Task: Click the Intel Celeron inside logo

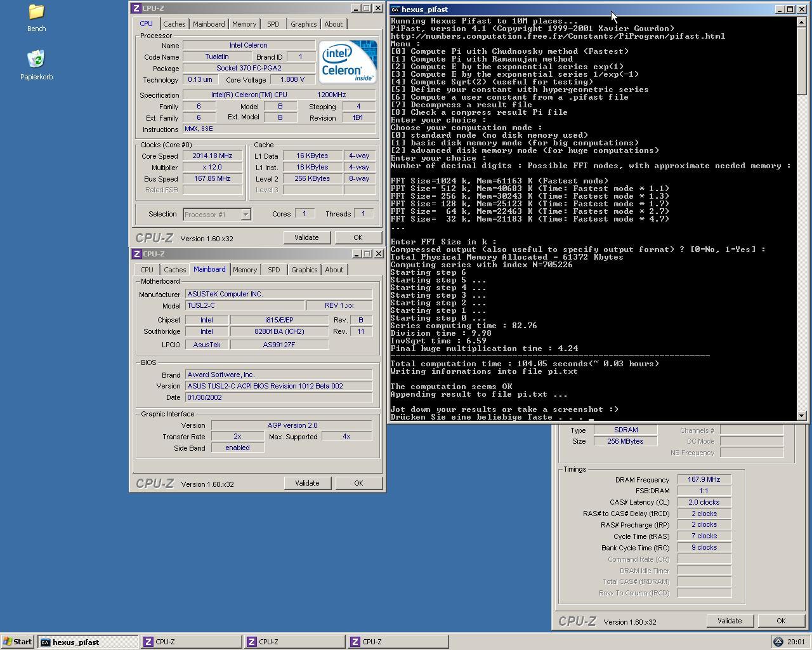Action: pyautogui.click(x=348, y=62)
